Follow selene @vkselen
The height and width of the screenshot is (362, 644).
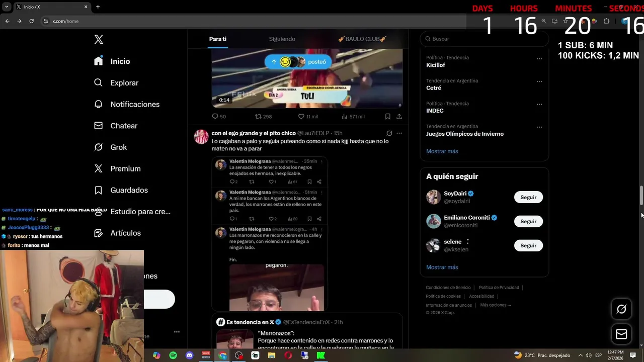[x=528, y=245]
